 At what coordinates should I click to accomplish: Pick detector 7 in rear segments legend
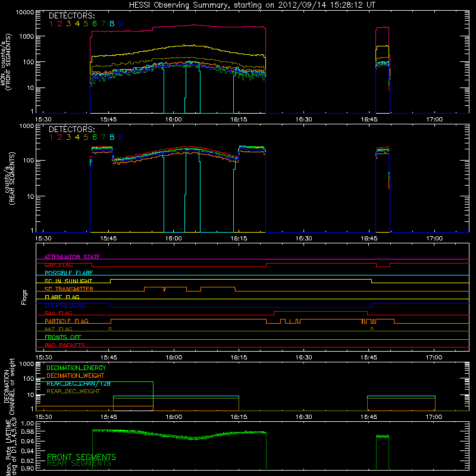click(x=103, y=137)
